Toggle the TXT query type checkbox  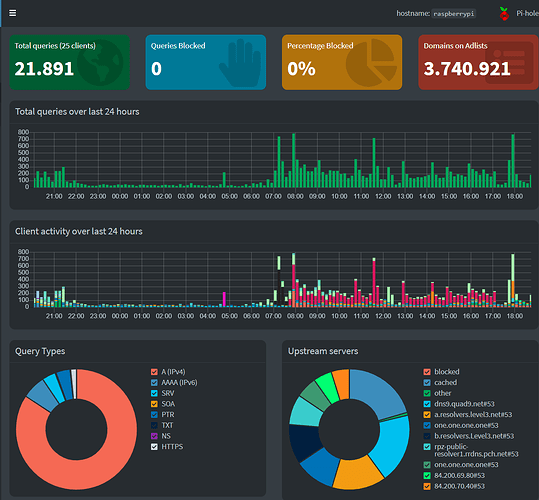point(154,425)
